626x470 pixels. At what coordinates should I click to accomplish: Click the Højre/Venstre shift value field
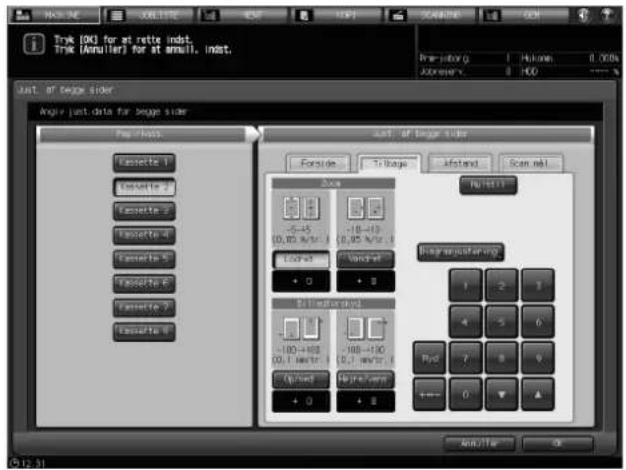365,401
